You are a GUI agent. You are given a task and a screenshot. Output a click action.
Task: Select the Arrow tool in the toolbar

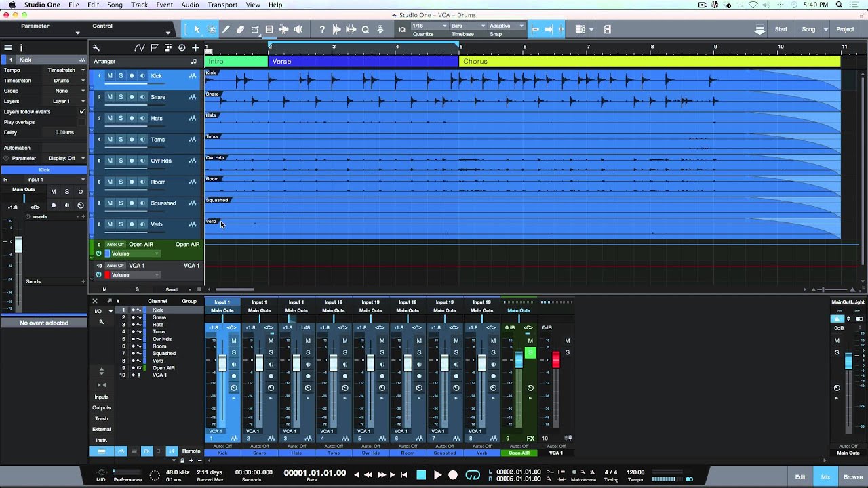(x=197, y=29)
